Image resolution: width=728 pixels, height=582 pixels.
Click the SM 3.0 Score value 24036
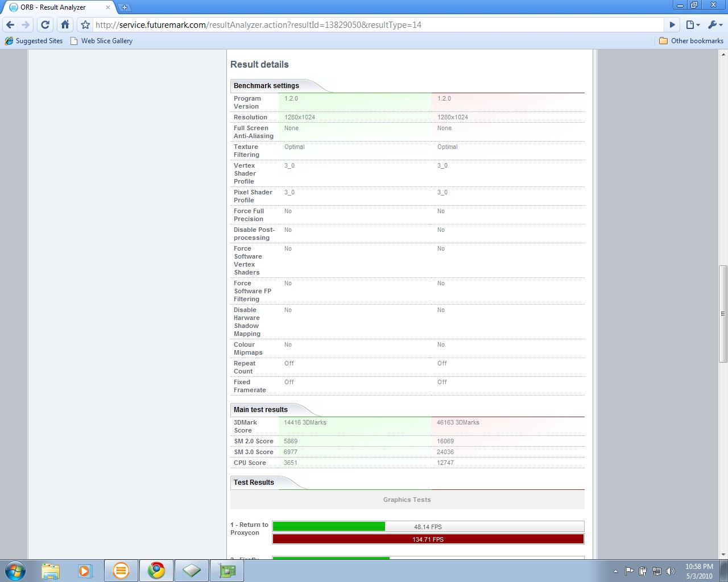pyautogui.click(x=445, y=452)
